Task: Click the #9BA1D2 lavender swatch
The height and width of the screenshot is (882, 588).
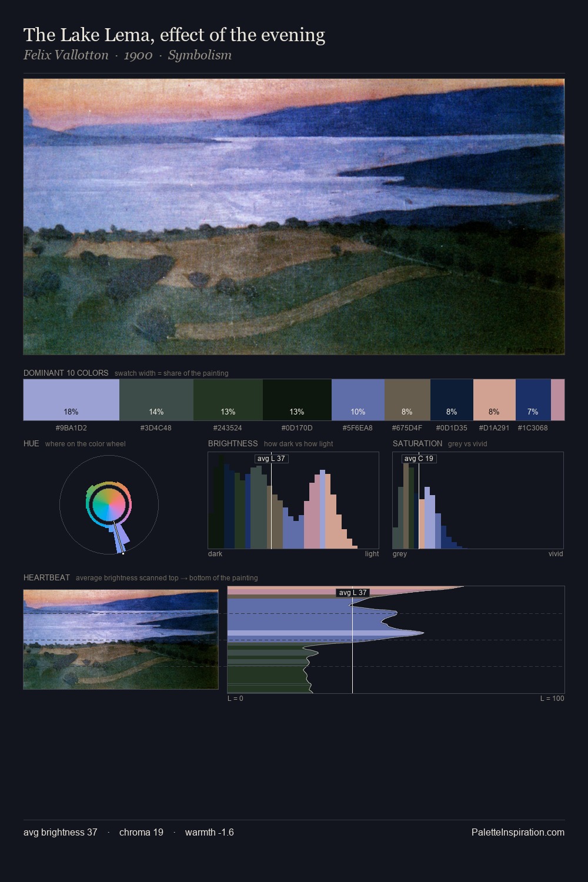Action: click(x=71, y=400)
